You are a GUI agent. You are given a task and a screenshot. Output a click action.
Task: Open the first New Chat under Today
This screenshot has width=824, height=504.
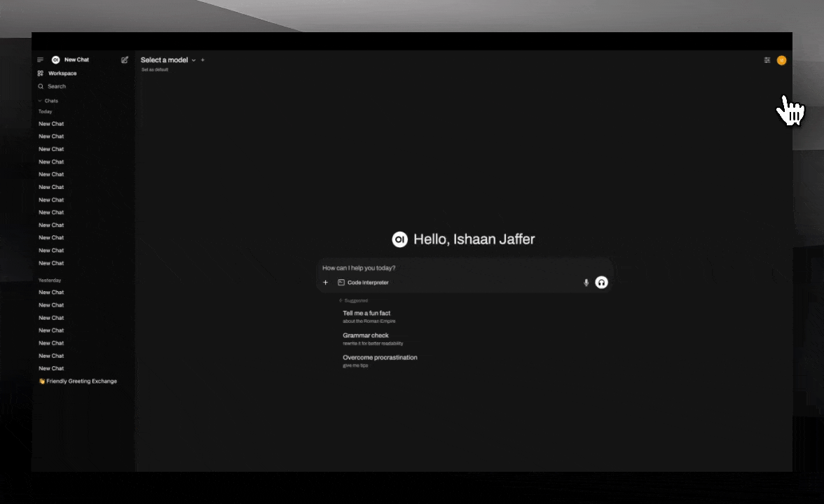point(51,124)
